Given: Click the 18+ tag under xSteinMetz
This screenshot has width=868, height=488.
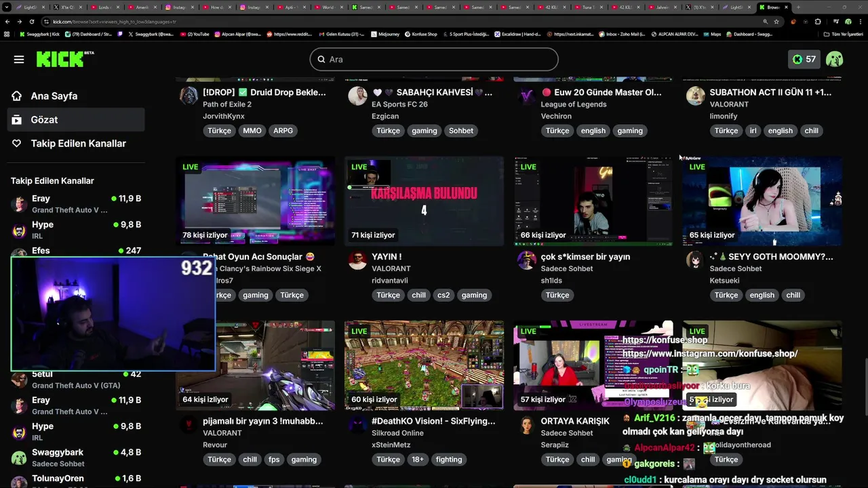Looking at the screenshot, I should 418,460.
